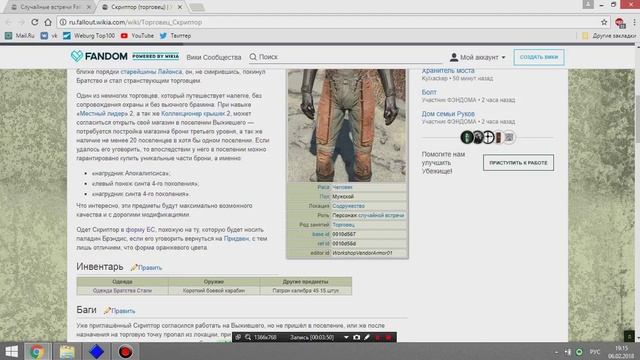Open the Chrome three-dot menu
This screenshot has height=360, width=640.
(634, 22)
